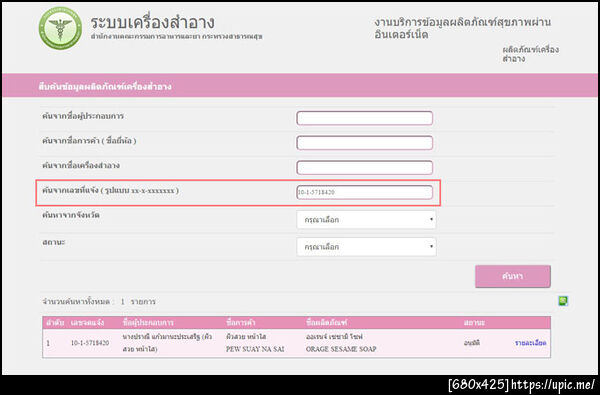Click the health product information service heading

[x=463, y=28]
